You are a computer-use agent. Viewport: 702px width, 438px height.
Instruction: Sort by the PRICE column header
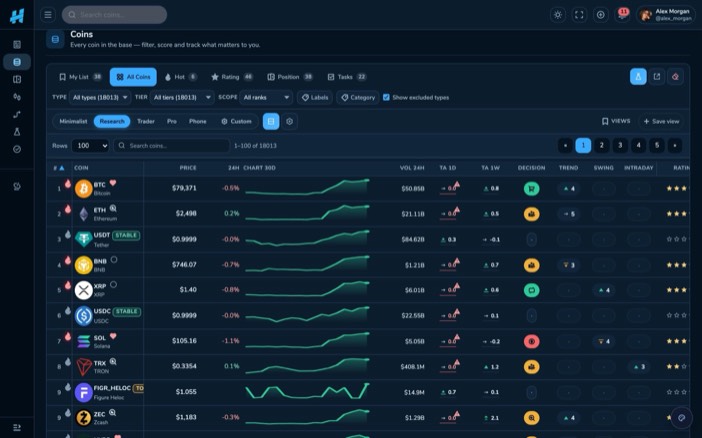[x=188, y=168]
